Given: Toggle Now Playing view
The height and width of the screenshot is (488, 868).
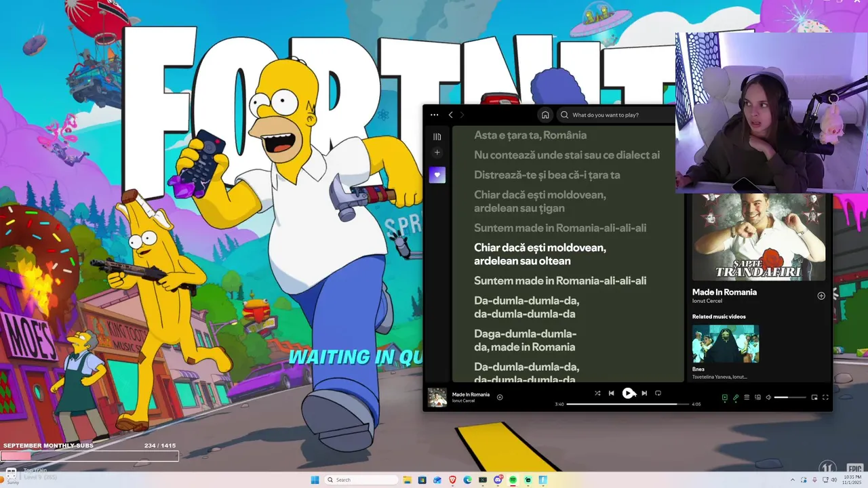Looking at the screenshot, I should coord(725,397).
